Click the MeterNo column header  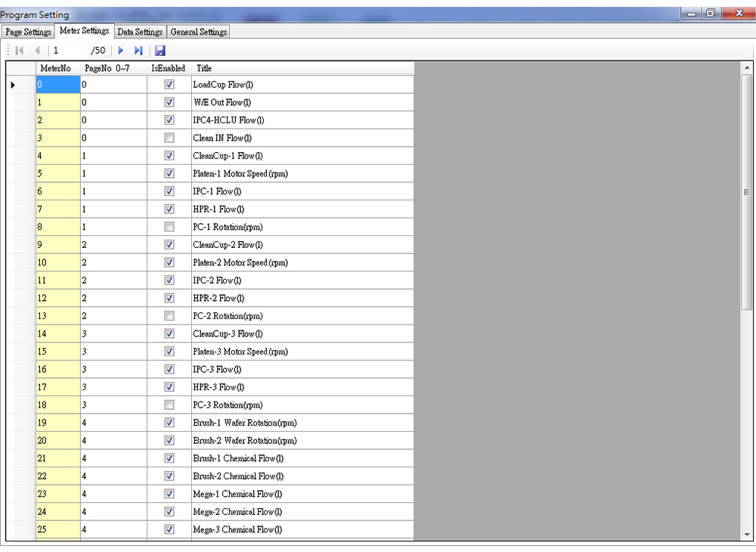(58, 68)
